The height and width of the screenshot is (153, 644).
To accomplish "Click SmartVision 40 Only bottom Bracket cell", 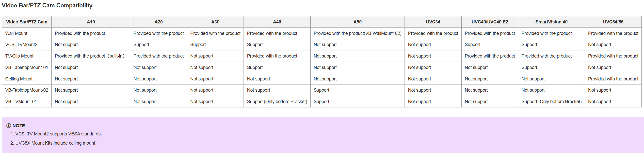I will click(552, 102).
